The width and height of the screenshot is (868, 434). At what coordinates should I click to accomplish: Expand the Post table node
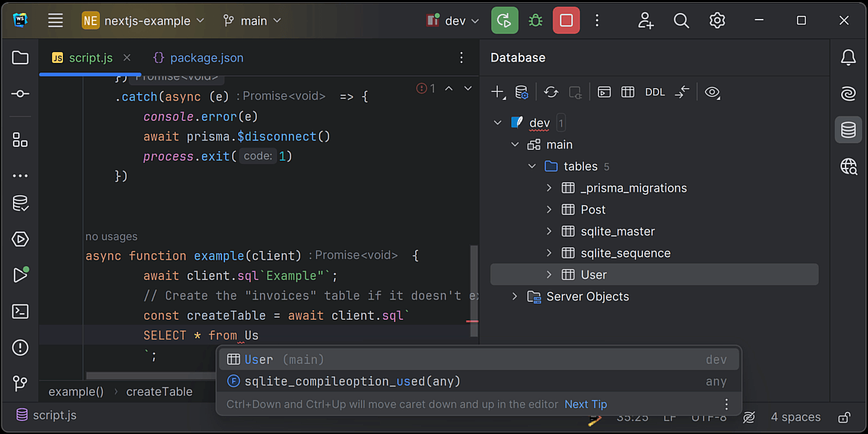(x=549, y=210)
